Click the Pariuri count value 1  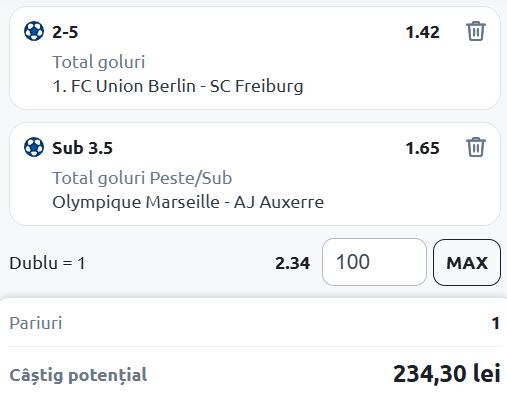tap(496, 323)
